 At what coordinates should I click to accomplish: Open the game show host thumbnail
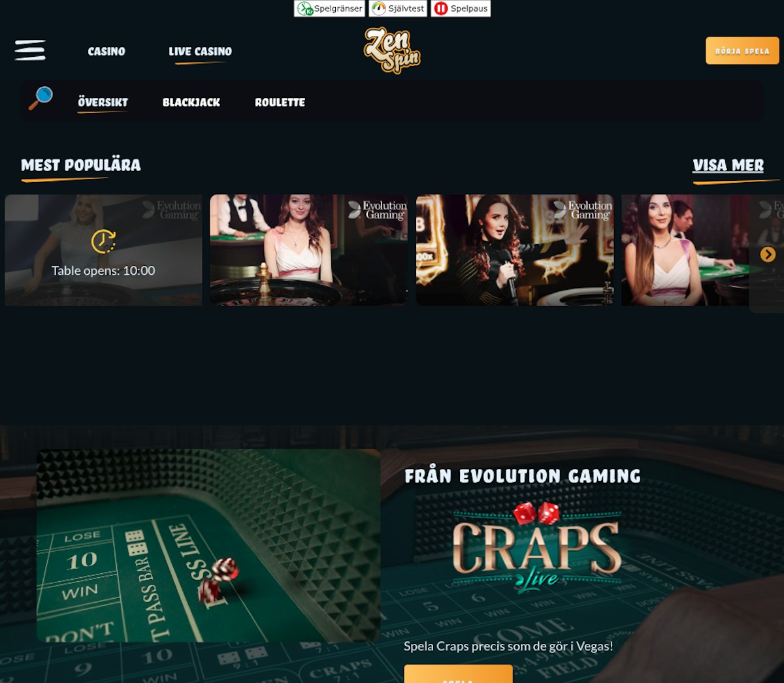(515, 250)
